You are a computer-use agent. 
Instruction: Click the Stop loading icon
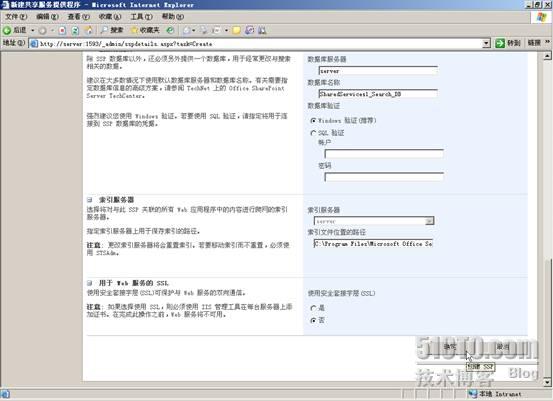pyautogui.click(x=62, y=31)
